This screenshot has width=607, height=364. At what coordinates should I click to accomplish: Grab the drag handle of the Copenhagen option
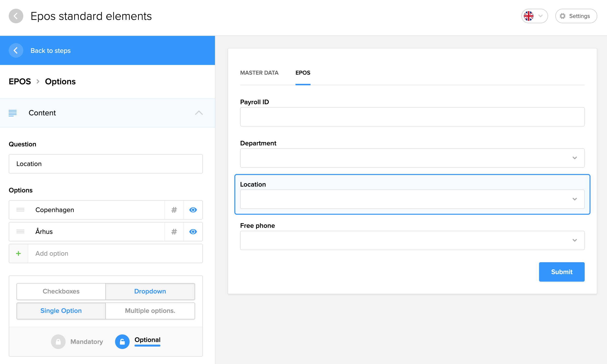click(x=20, y=210)
